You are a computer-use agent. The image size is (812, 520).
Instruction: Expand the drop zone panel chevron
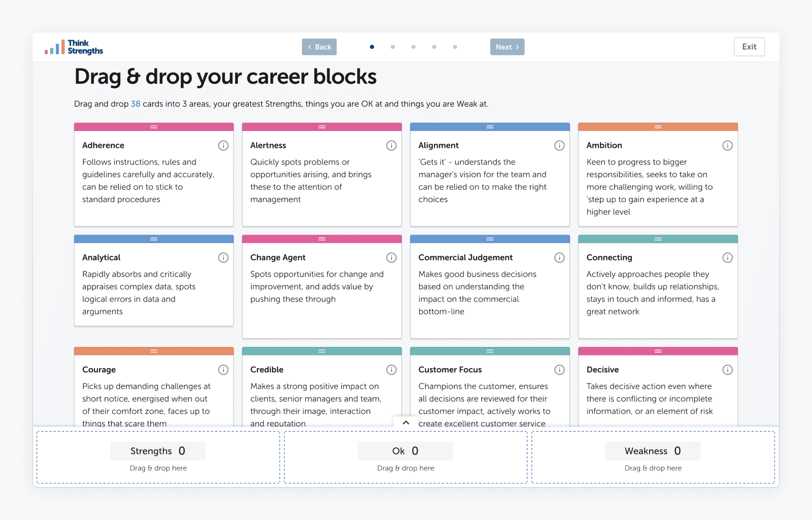pos(406,422)
